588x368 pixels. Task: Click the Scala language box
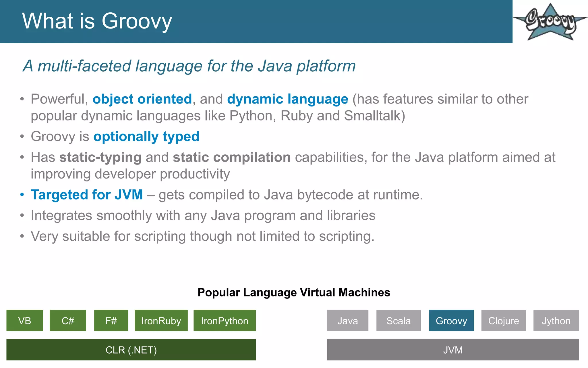click(399, 321)
